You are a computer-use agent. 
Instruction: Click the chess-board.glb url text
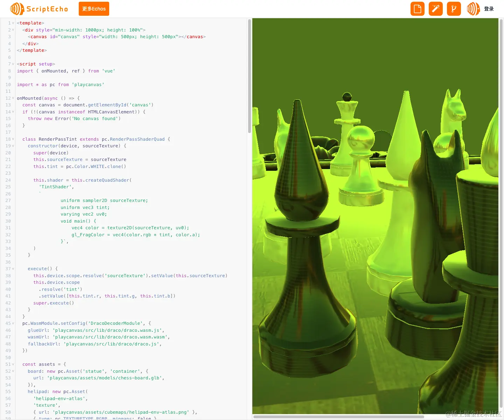tap(105, 378)
